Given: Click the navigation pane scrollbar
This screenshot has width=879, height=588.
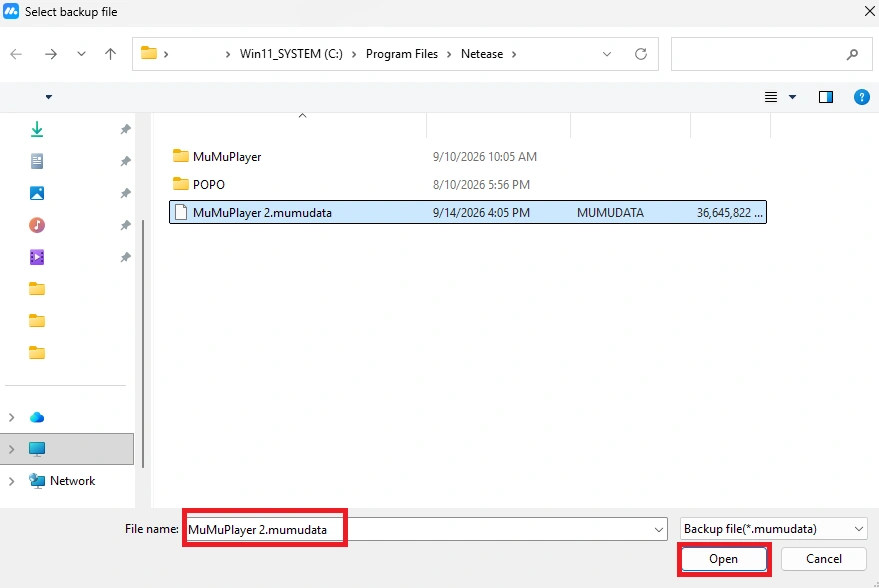Looking at the screenshot, I should tap(143, 343).
